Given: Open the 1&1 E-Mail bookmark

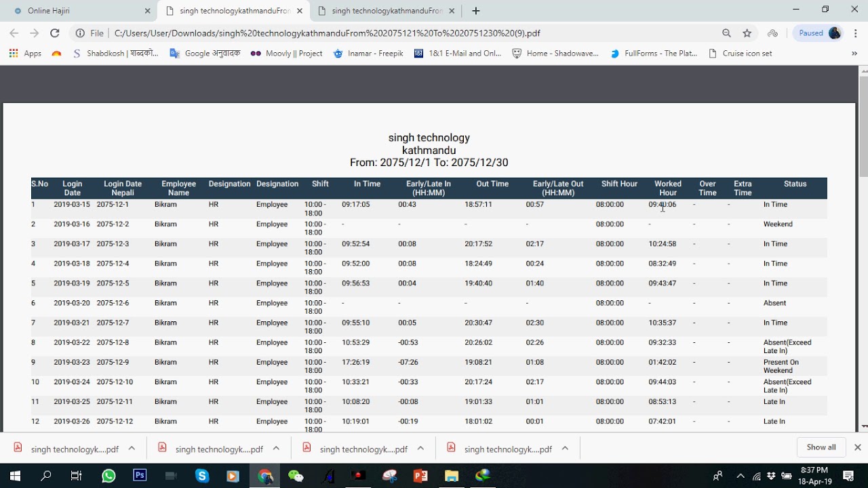Looking at the screenshot, I should click(458, 54).
